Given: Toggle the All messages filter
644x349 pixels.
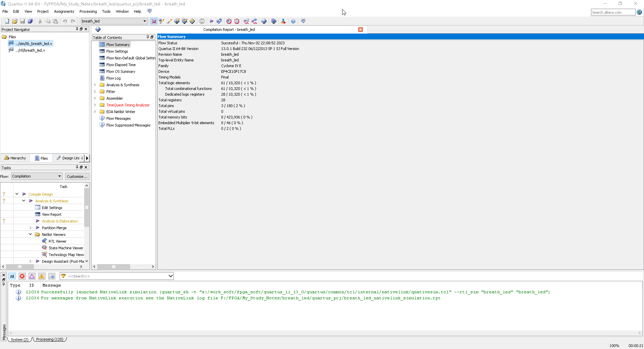Looking at the screenshot, I should (x=12, y=276).
